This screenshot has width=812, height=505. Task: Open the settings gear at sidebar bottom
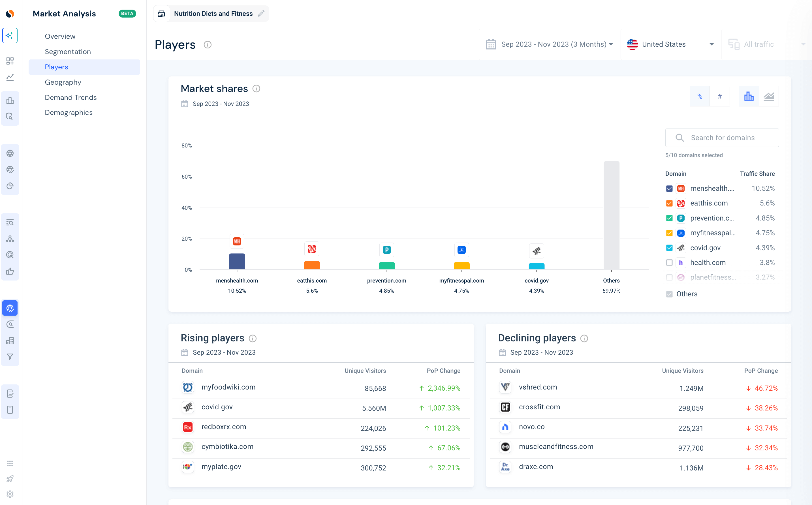pos(10,494)
